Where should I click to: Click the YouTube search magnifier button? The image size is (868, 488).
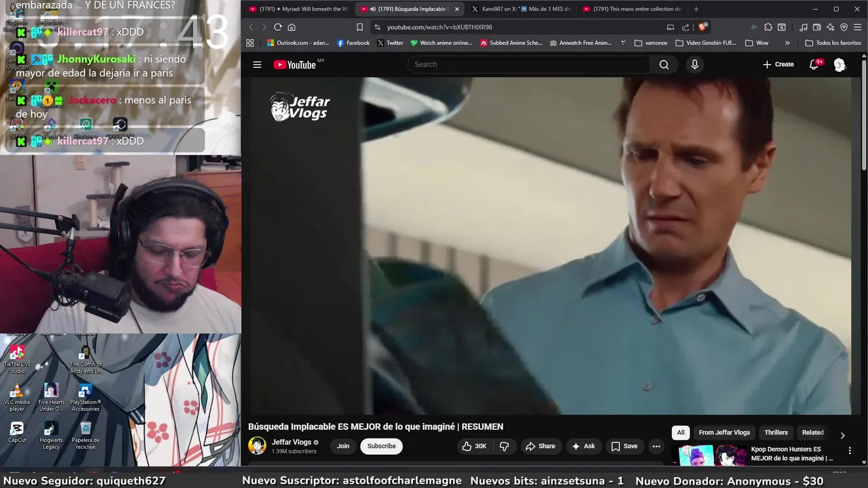click(664, 64)
